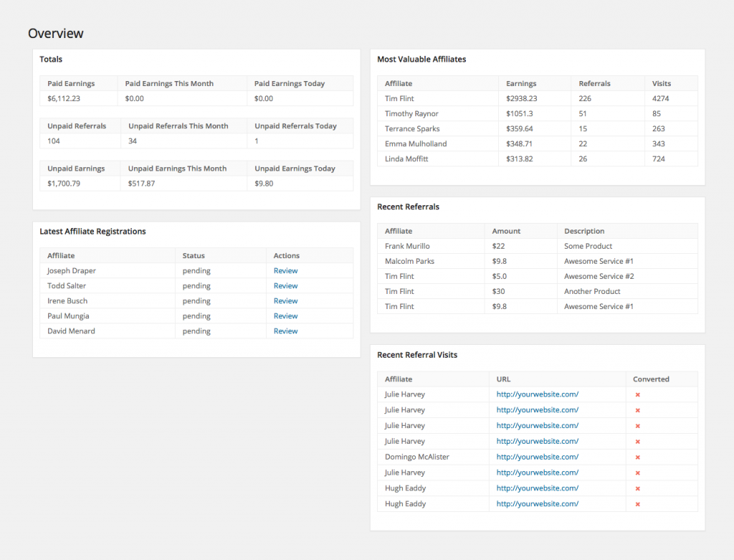
Task: Click Review link for Joseph Draper
Action: pos(285,270)
